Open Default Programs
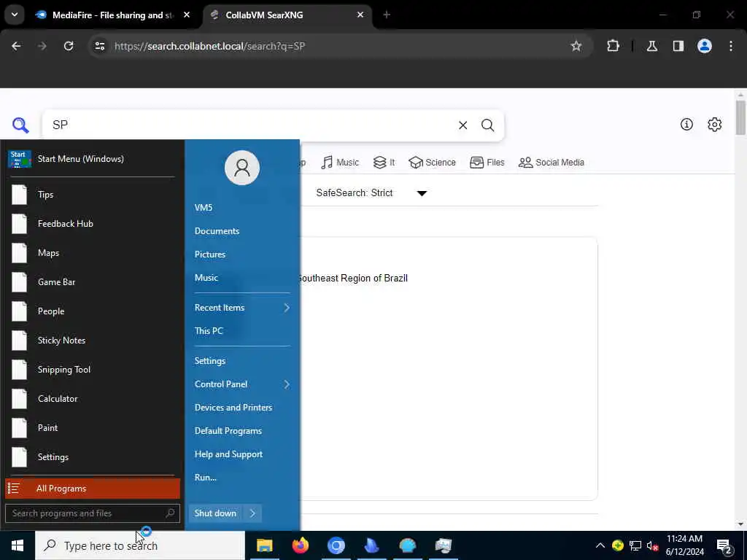747x560 pixels. pos(228,431)
